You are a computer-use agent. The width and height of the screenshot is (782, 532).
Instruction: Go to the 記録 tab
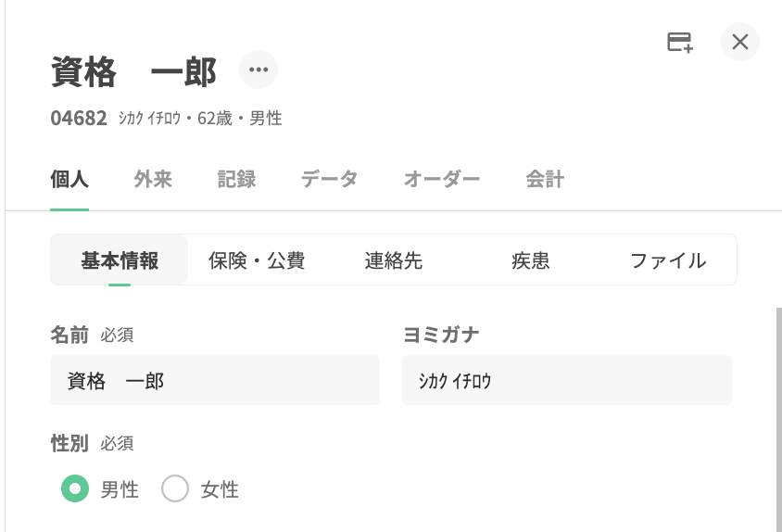(x=236, y=180)
